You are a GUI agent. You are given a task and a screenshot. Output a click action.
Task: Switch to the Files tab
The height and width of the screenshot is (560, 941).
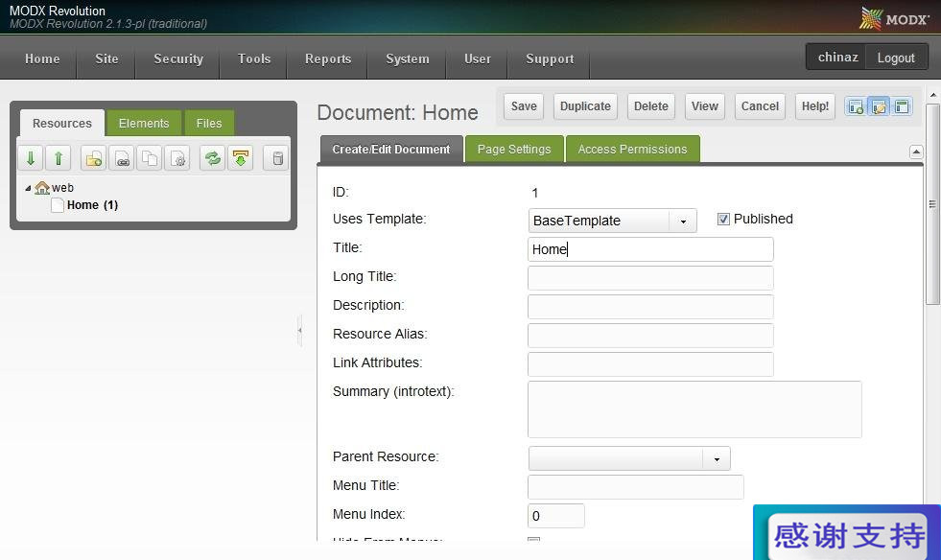209,123
